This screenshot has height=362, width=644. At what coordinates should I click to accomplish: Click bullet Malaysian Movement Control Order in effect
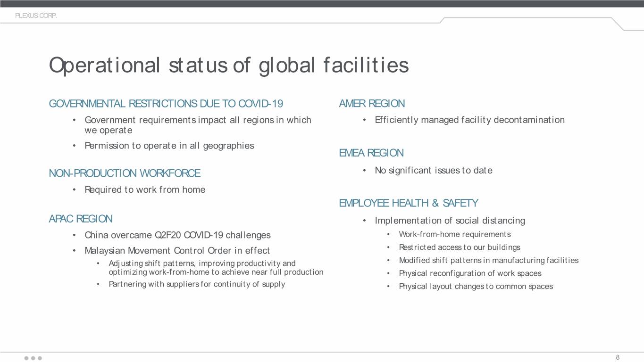(177, 250)
